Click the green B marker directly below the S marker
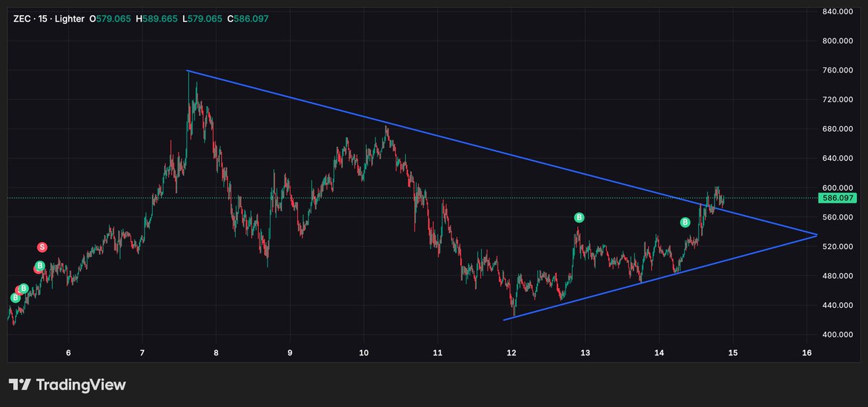 pyautogui.click(x=40, y=266)
